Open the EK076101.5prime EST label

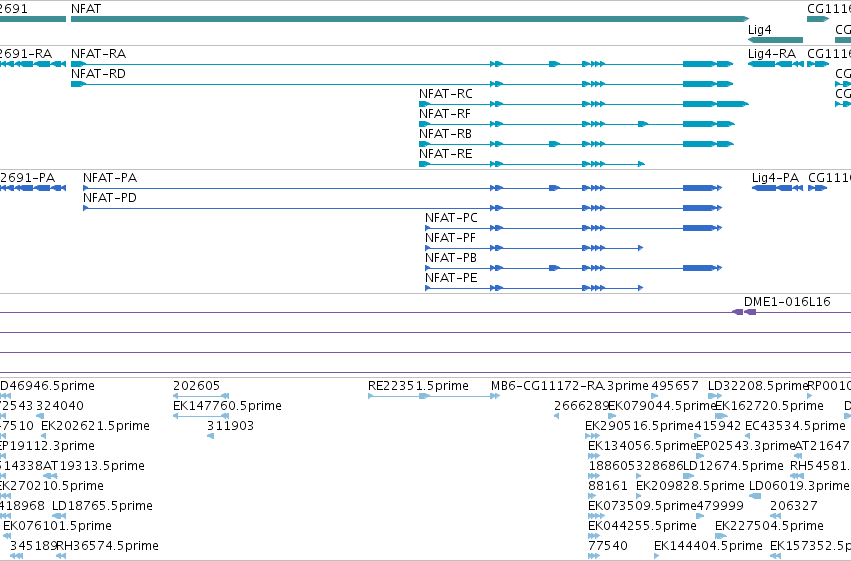click(x=58, y=526)
